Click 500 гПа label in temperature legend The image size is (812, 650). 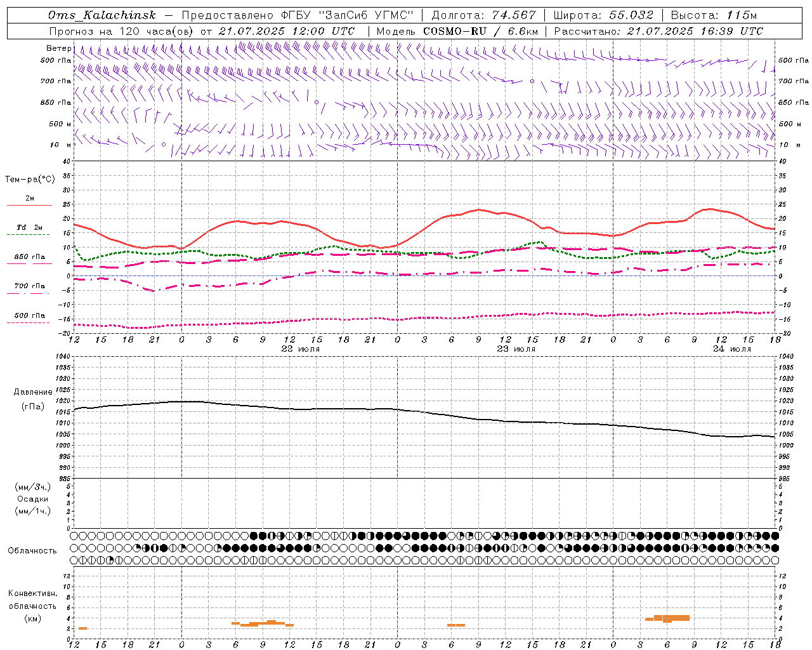pyautogui.click(x=30, y=315)
